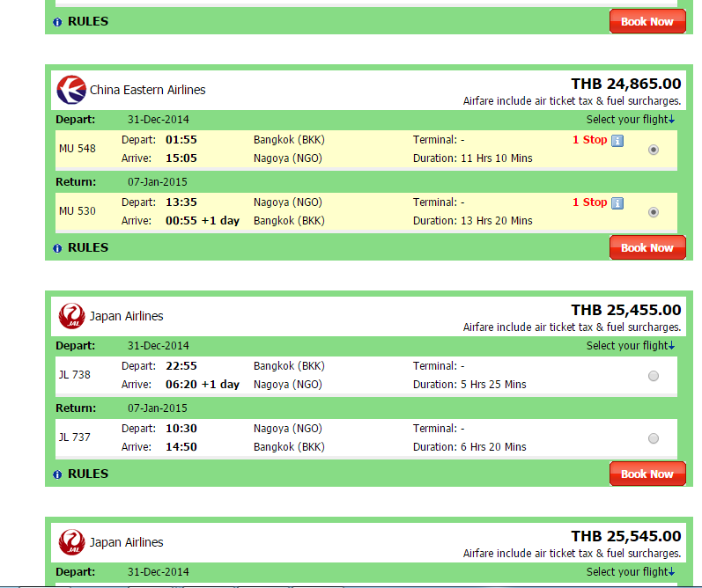Click 'China Eastern Airlines' name text
This screenshot has width=702, height=588.
tap(148, 90)
